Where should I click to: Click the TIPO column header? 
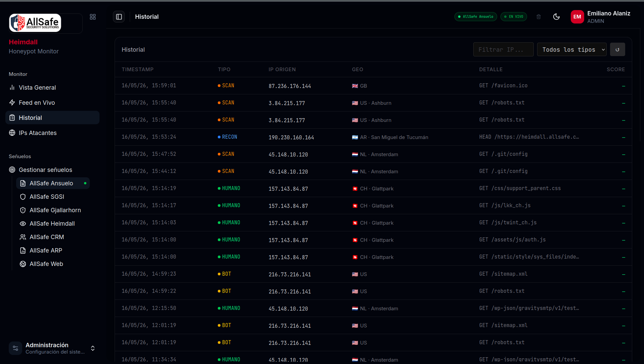point(224,70)
